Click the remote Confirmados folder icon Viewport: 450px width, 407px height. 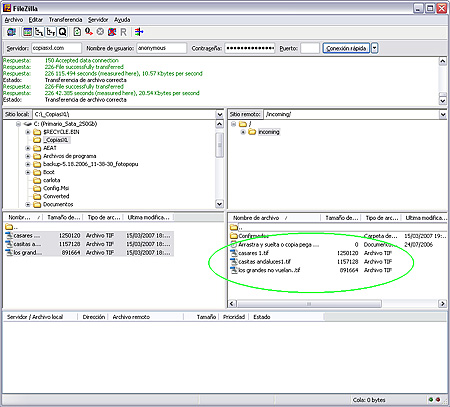[x=234, y=236]
